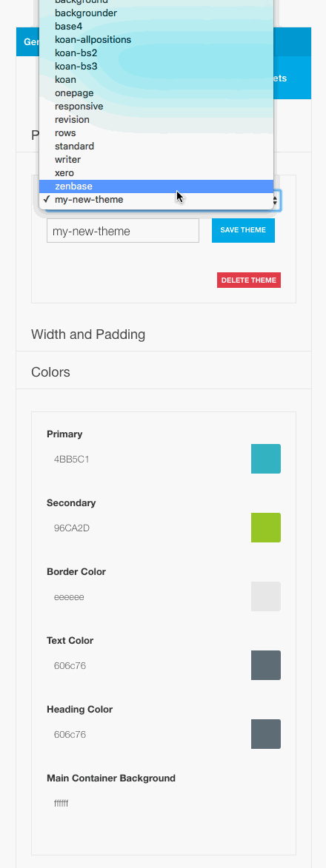
Task: Open the Heading Color swatch
Action: (266, 734)
